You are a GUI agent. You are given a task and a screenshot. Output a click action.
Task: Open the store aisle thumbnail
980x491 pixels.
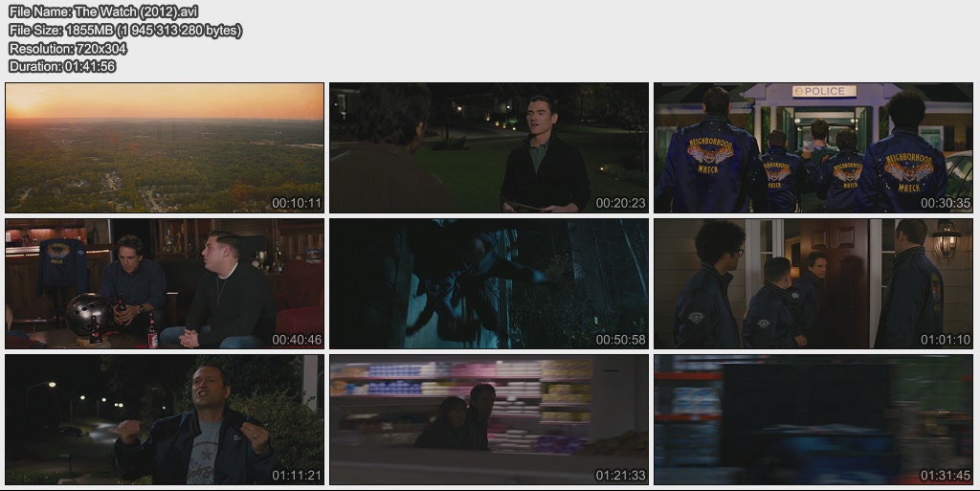489,419
